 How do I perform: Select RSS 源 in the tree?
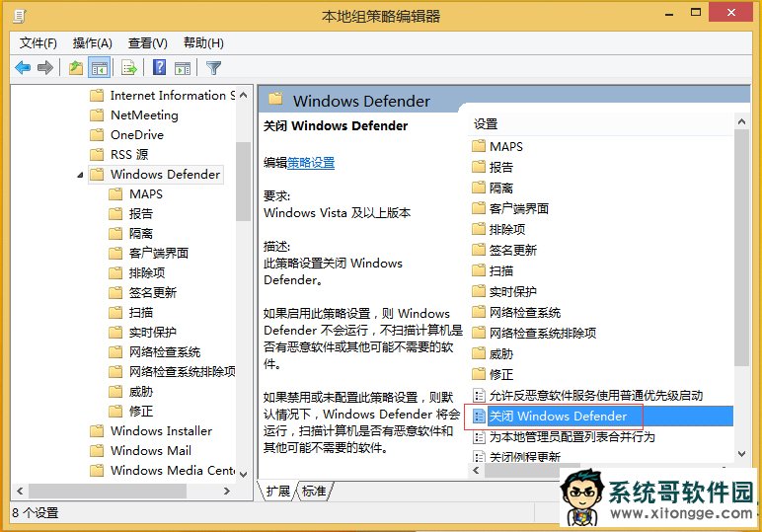click(129, 155)
